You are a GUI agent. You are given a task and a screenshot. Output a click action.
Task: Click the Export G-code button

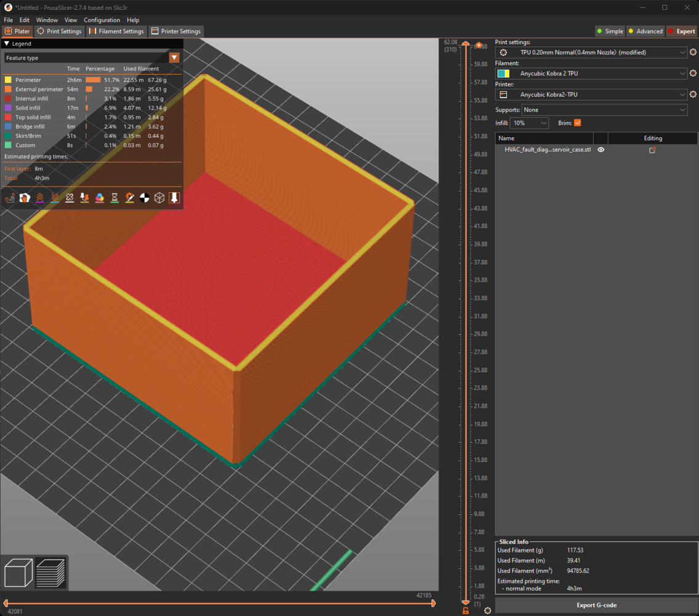click(x=596, y=605)
